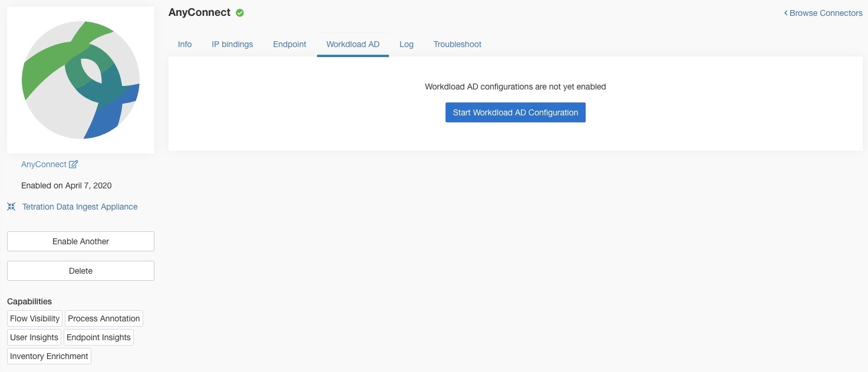Image resolution: width=868 pixels, height=372 pixels.
Task: Go to the Troubleshoot tab
Action: (458, 44)
